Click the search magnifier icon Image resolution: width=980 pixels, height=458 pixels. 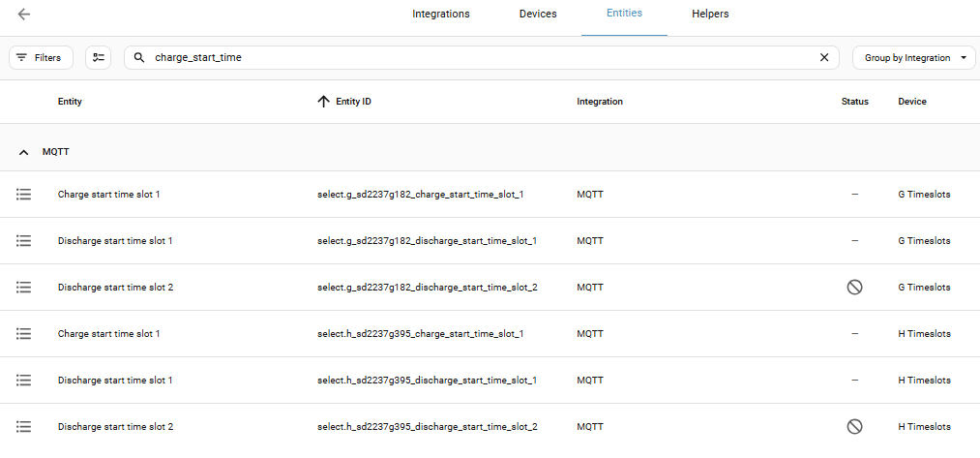click(x=140, y=57)
